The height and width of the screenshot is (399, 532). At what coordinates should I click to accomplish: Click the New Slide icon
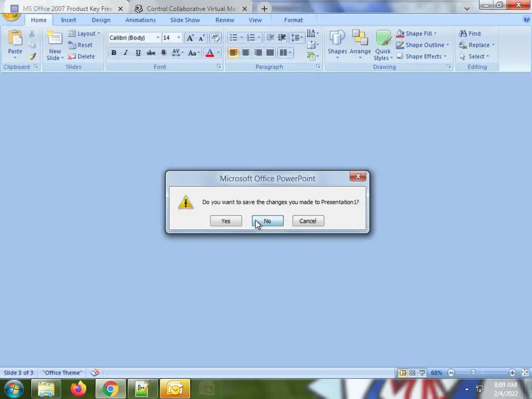pos(55,38)
